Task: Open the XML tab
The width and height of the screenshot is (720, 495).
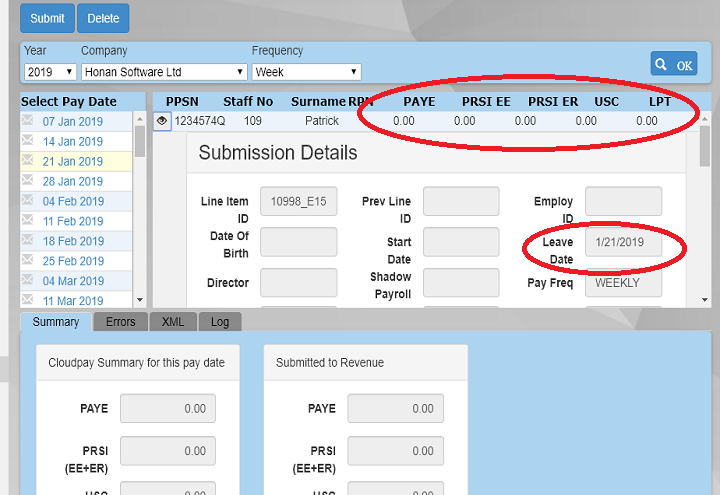Action: 173,322
